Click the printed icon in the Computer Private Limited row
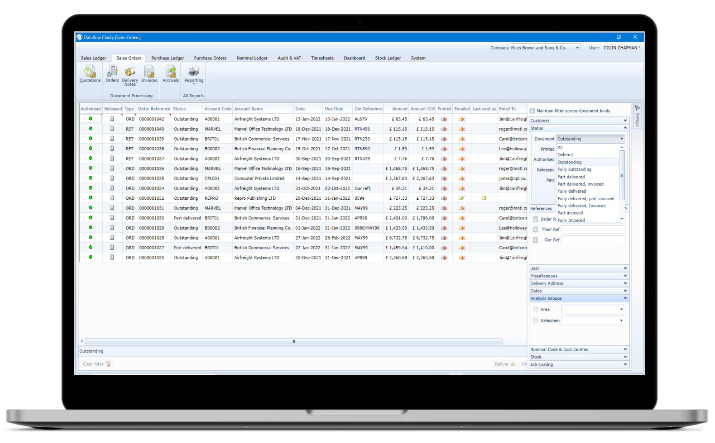The height and width of the screenshot is (443, 715). (444, 178)
